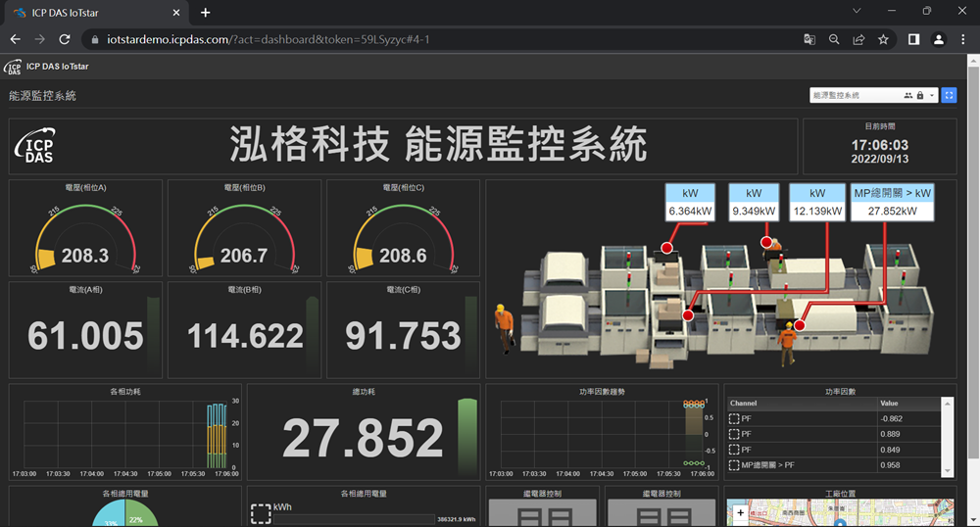
Task: Open the Chrome three-dot menu
Action: click(x=963, y=39)
